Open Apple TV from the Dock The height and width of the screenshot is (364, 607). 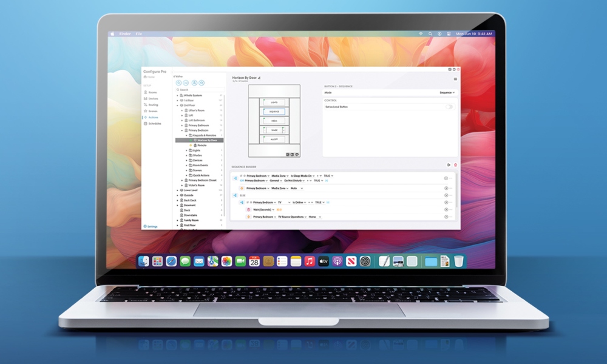pos(324,261)
